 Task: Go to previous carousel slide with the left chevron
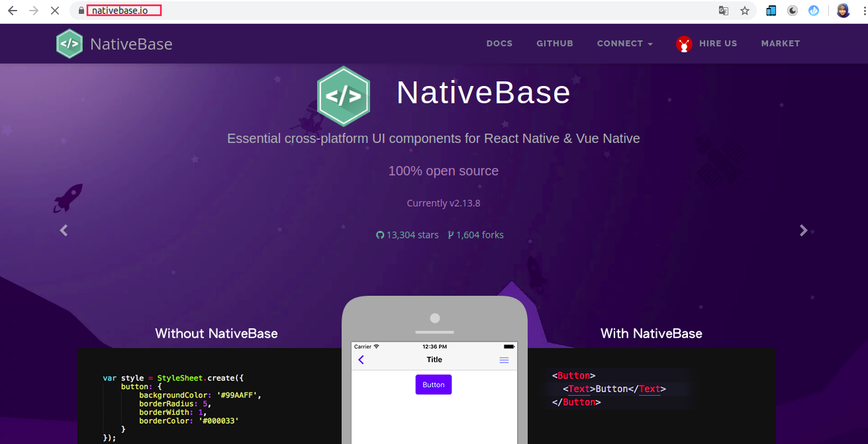coord(64,230)
